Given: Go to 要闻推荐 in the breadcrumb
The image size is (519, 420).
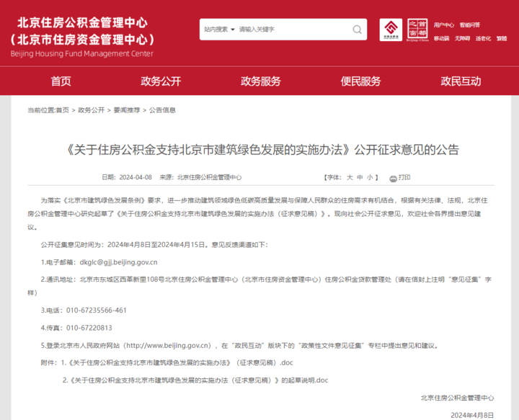Looking at the screenshot, I should point(127,110).
